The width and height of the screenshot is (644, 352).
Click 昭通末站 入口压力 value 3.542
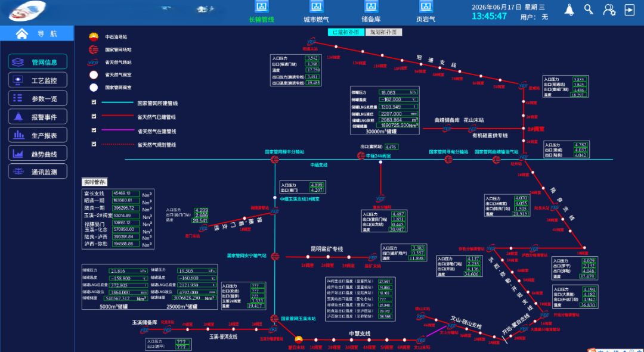(x=312, y=58)
